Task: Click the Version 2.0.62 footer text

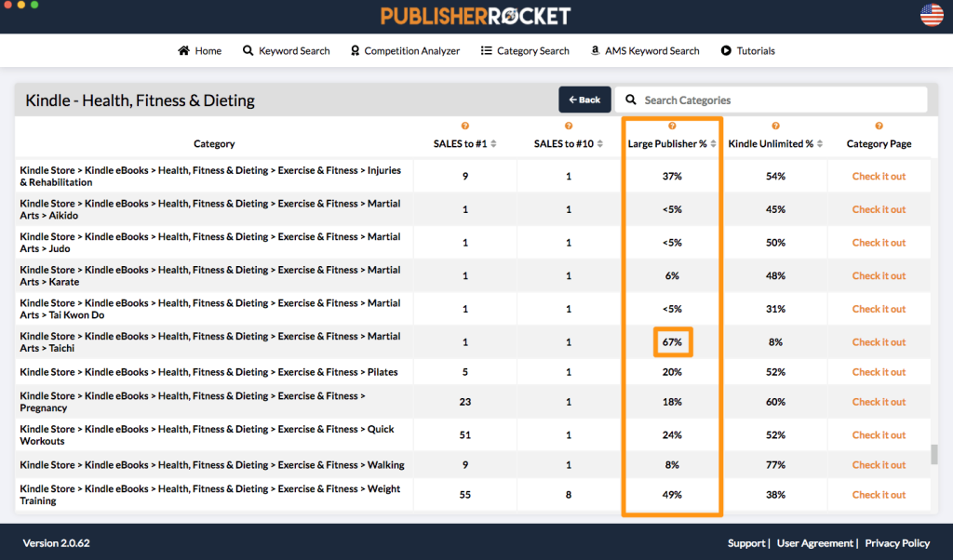Action: 56,543
